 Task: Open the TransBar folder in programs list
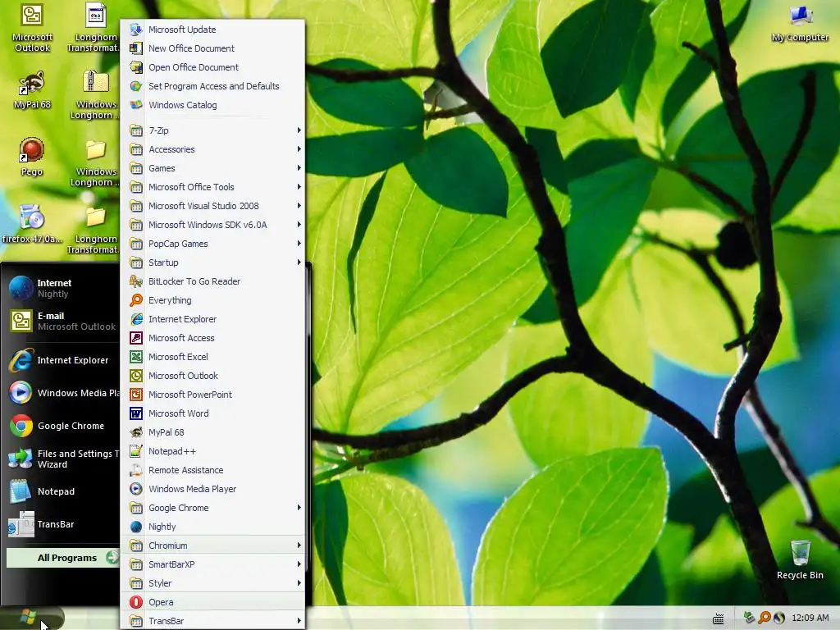click(x=212, y=621)
